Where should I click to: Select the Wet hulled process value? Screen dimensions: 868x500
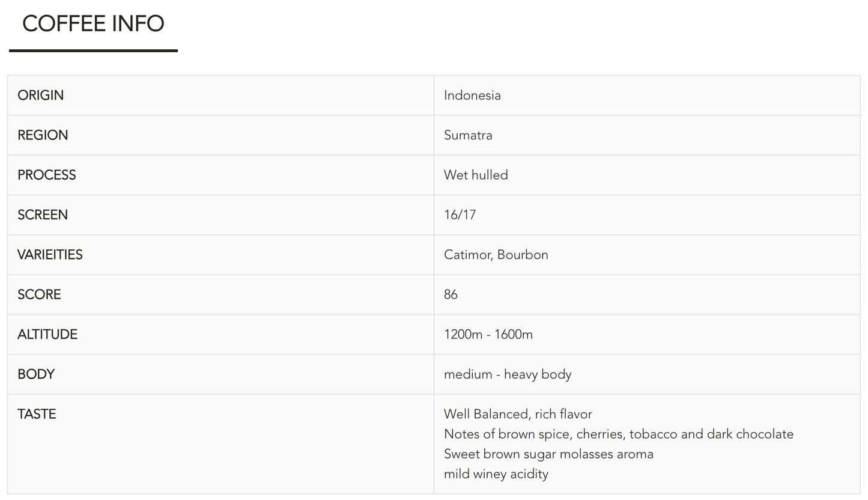[x=476, y=175]
